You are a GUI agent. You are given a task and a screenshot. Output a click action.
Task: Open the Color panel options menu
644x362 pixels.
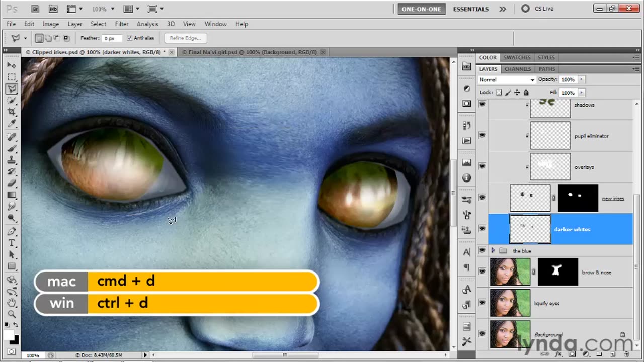(636, 57)
